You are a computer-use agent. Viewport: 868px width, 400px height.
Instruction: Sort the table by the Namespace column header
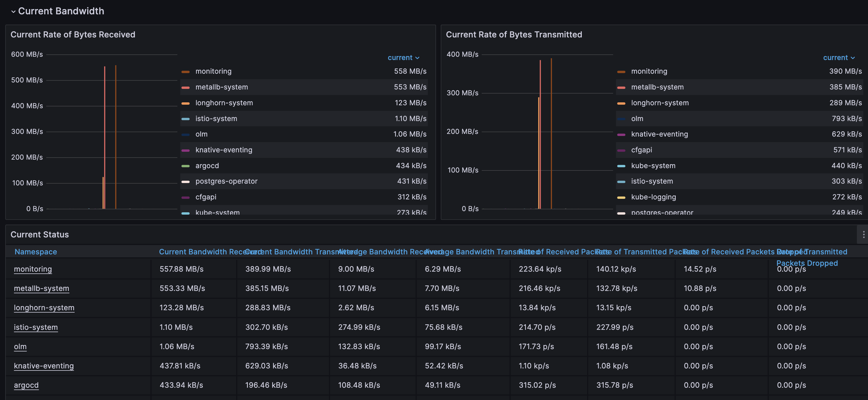click(36, 251)
